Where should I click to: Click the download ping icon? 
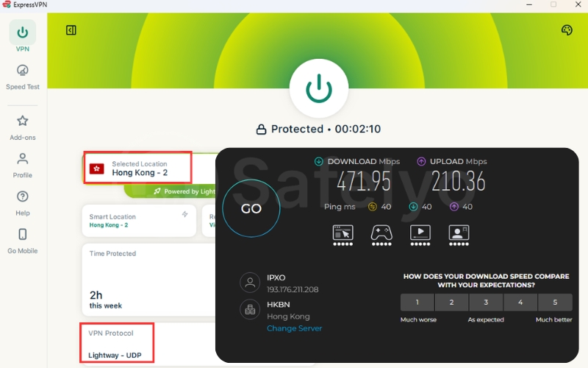(x=413, y=207)
